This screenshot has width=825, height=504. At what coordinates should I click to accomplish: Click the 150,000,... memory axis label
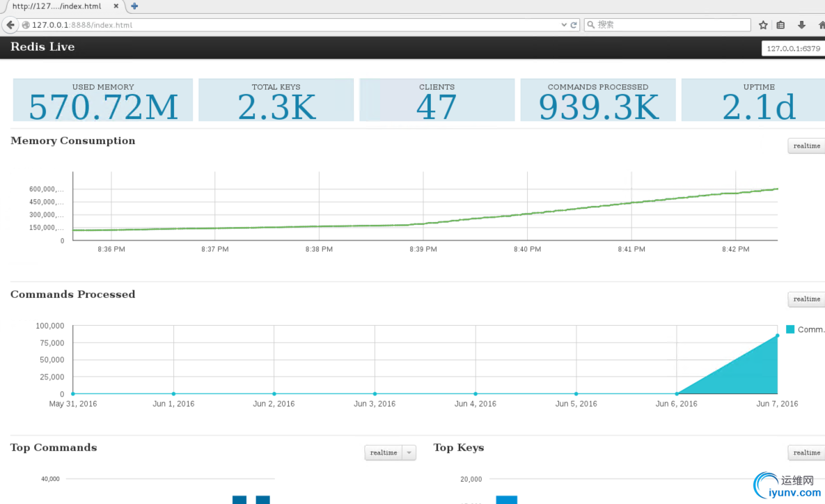coord(47,228)
